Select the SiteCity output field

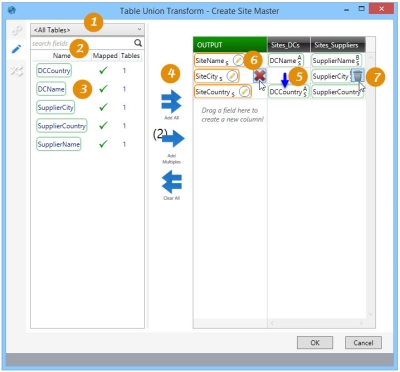click(x=217, y=76)
